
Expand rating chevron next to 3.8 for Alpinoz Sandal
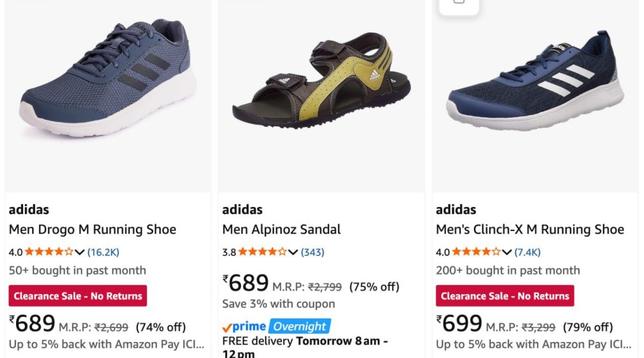point(293,252)
